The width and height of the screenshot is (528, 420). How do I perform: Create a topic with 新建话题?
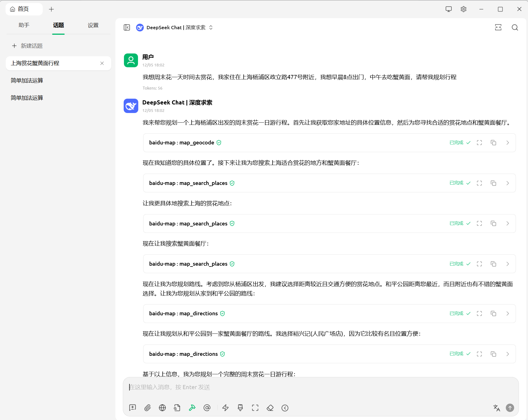coord(28,46)
